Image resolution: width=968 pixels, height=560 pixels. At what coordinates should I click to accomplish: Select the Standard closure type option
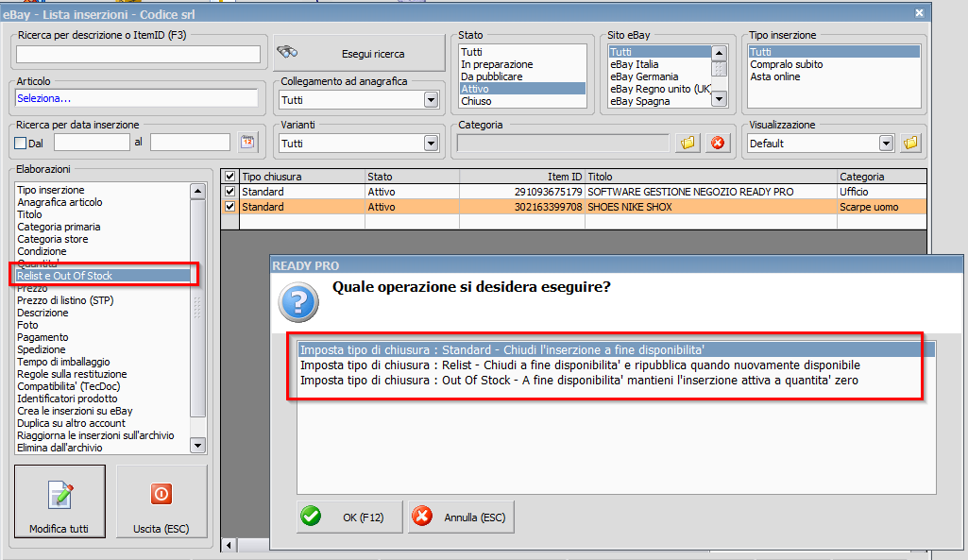(616, 350)
